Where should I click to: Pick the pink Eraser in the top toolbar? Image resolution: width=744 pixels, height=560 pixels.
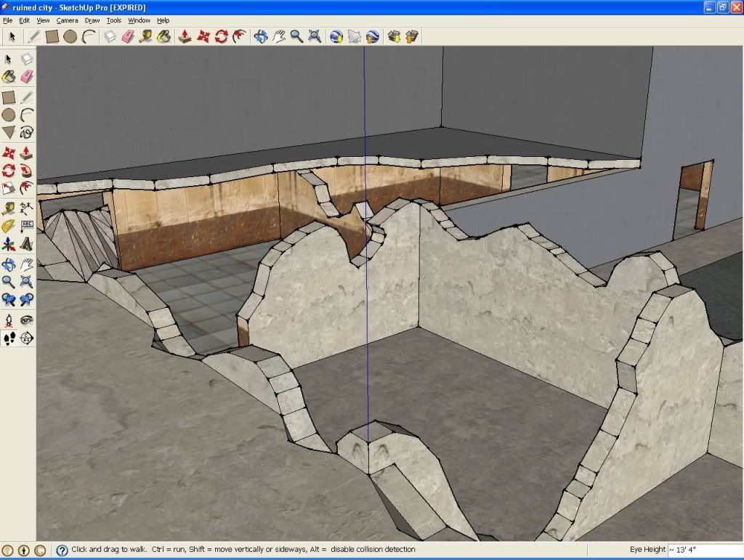pyautogui.click(x=128, y=36)
